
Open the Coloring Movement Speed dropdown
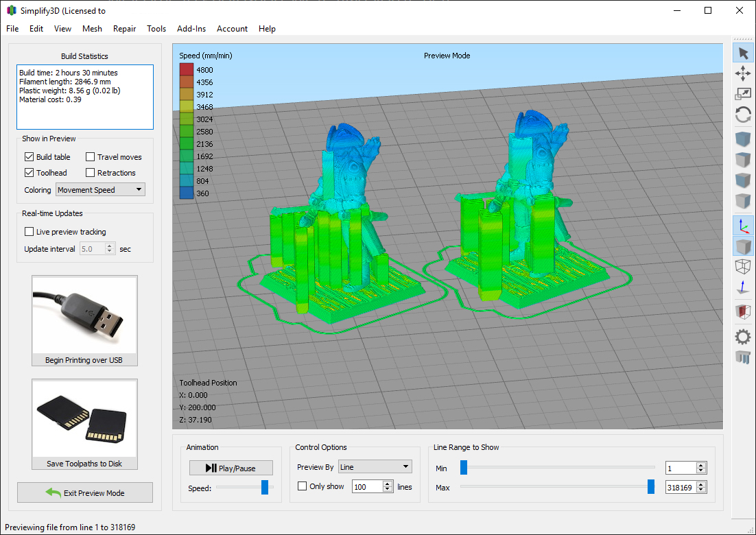tap(100, 189)
